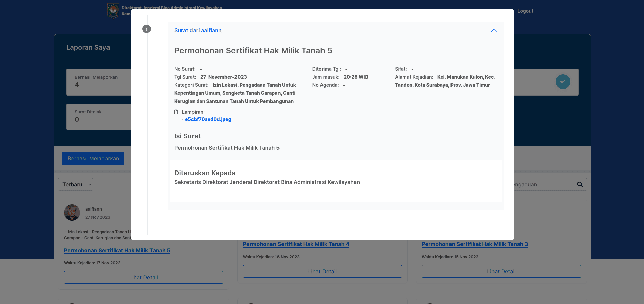Viewport: 644px width, 304px height.
Task: Collapse the Surat dari aalfiann chevron
Action: click(494, 30)
